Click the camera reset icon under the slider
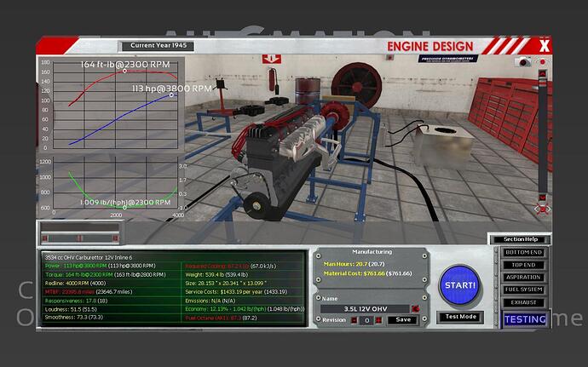This screenshot has width=588, height=367. [540, 209]
